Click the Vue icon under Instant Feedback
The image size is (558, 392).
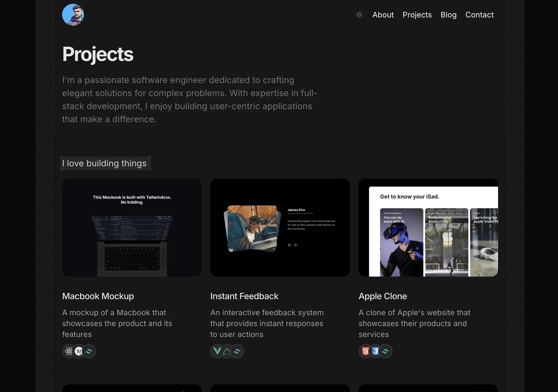click(217, 351)
